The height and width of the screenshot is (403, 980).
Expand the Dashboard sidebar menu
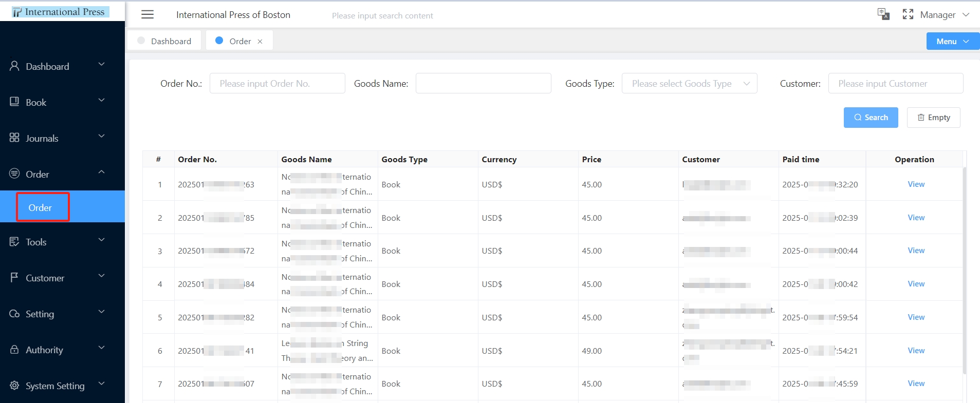tap(101, 64)
